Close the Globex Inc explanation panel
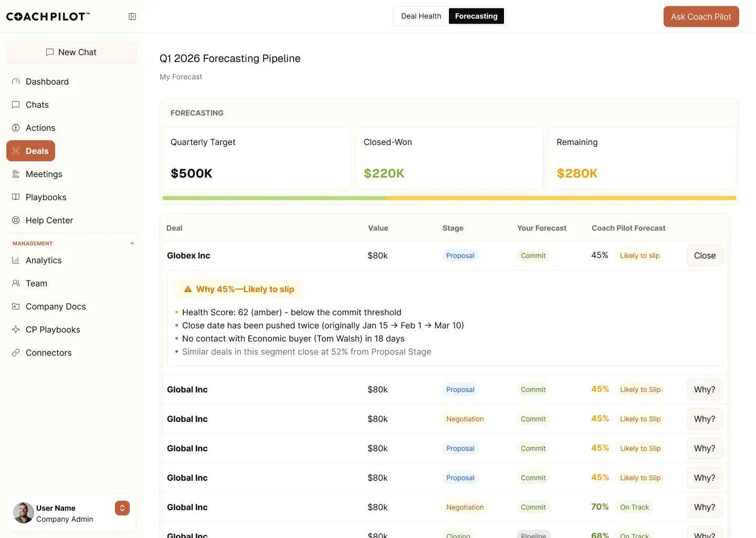The height and width of the screenshot is (538, 756). 705,255
